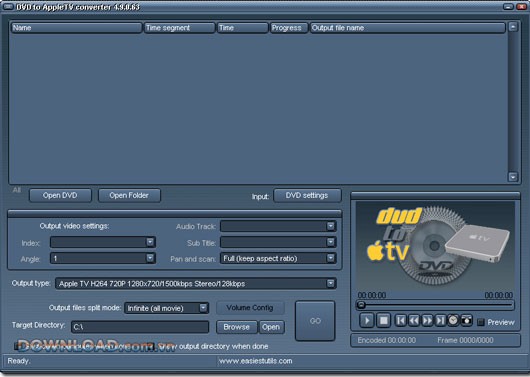
Task: Take a snapshot with the camera icon
Action: 466,320
